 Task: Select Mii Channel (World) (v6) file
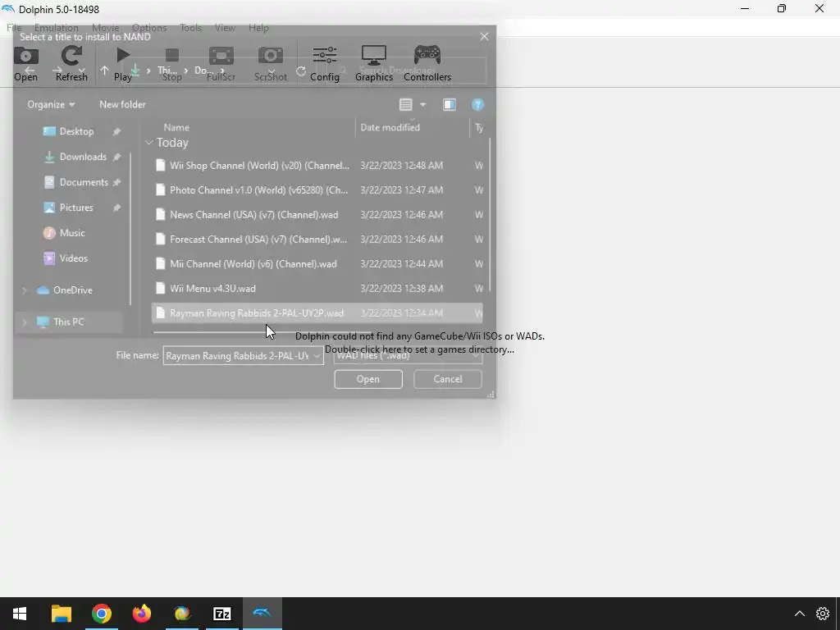(317, 264)
